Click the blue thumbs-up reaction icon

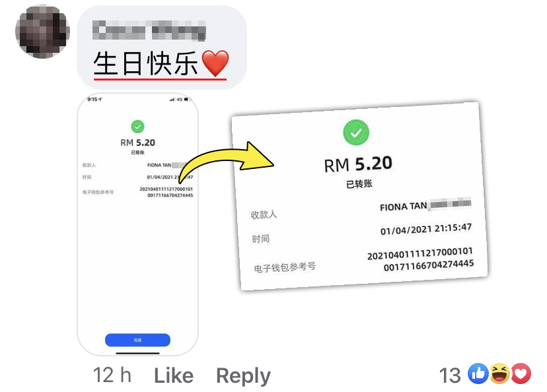(x=478, y=374)
